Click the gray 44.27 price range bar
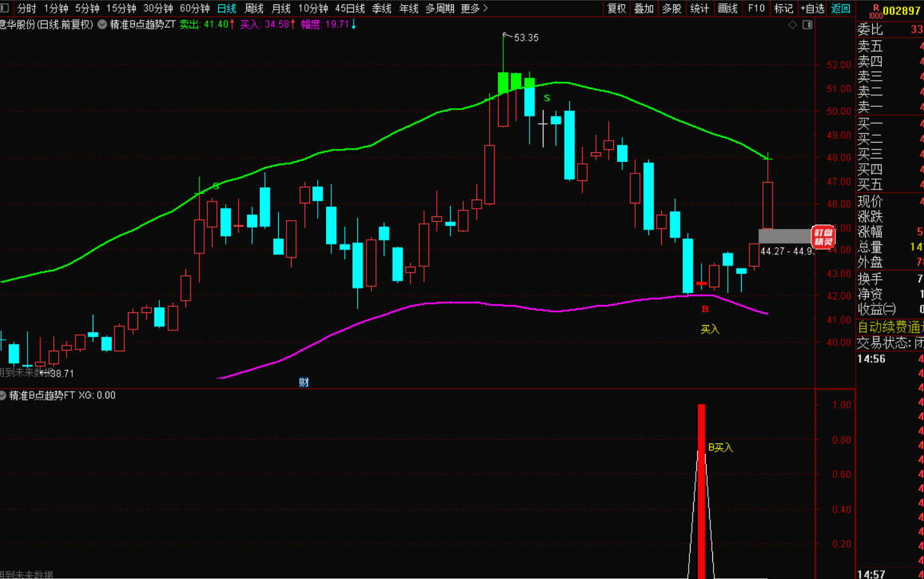Image resolution: width=924 pixels, height=579 pixels. (784, 236)
